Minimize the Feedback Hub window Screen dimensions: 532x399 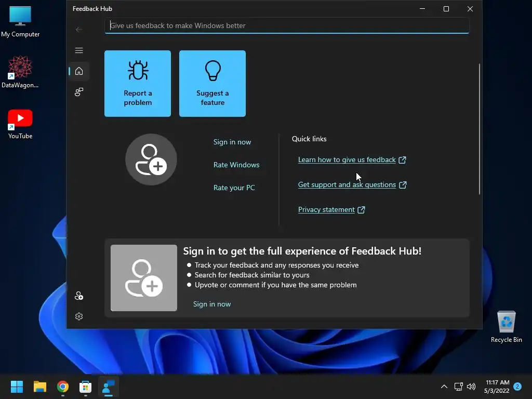coord(422,9)
